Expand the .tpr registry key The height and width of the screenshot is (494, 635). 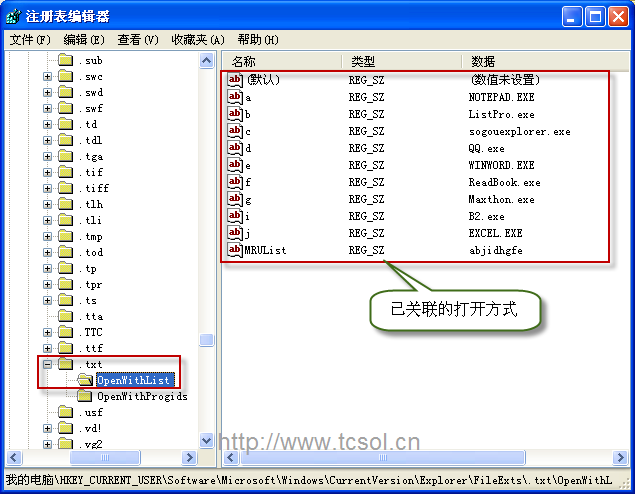[47, 285]
